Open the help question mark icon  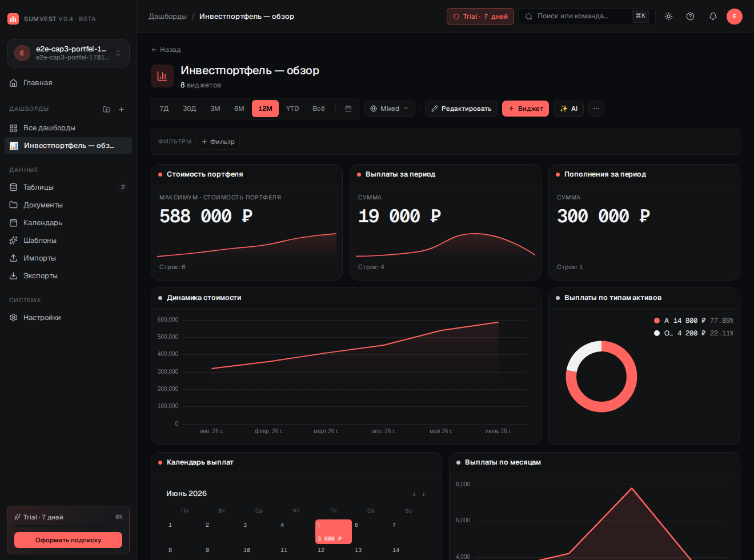[x=691, y=17]
